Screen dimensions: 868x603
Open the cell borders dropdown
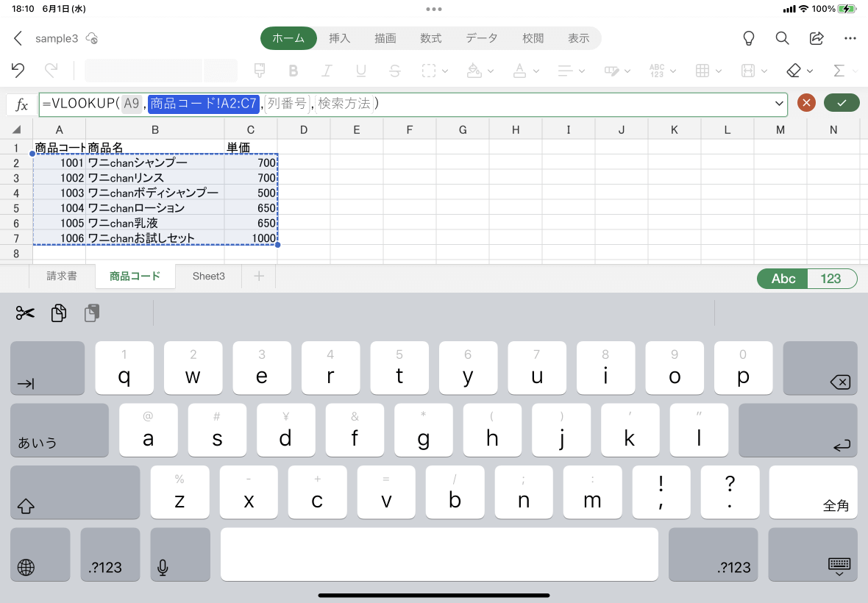(435, 71)
